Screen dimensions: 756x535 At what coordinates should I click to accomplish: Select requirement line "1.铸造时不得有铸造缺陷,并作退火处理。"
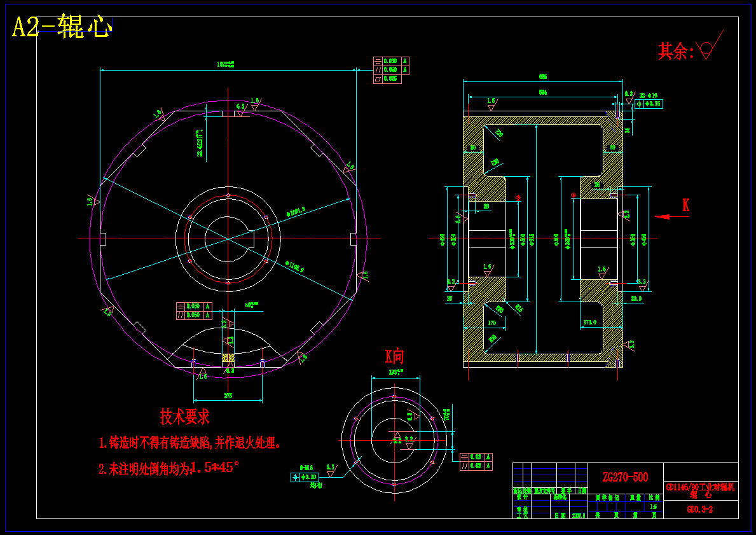(x=190, y=443)
